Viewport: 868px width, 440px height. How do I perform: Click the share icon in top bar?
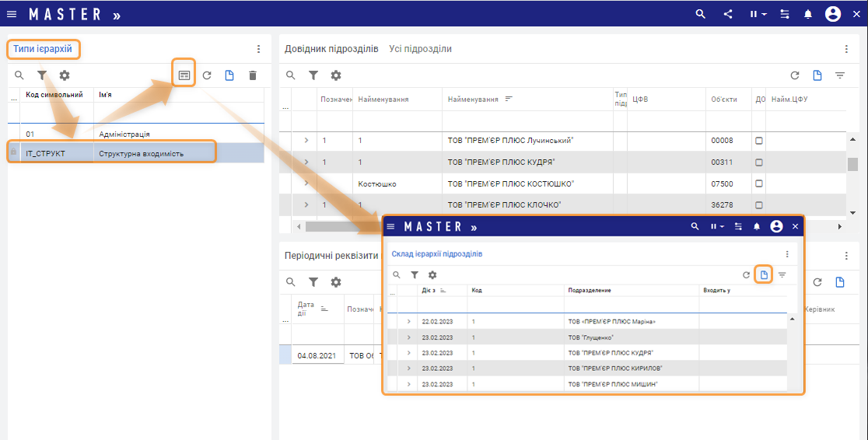pyautogui.click(x=728, y=14)
